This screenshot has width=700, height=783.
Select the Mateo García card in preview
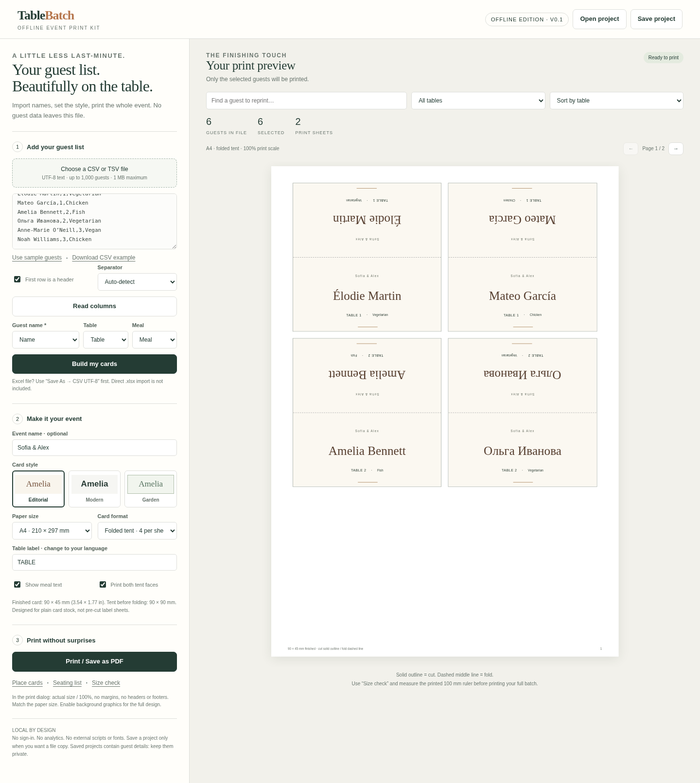[x=523, y=257]
